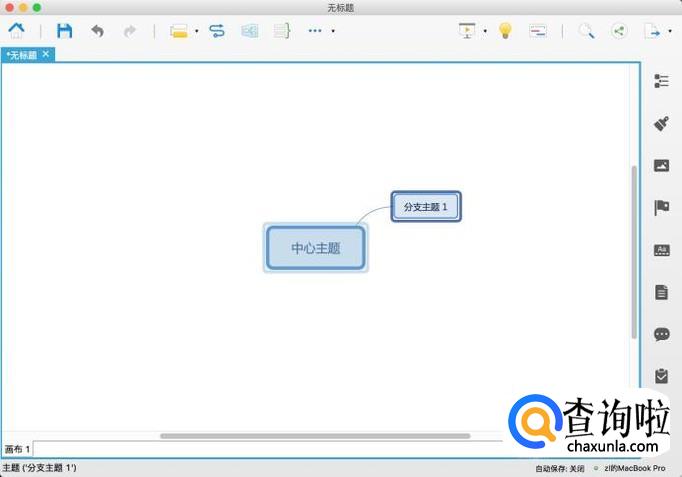Select the 中心主题 central topic node
Screen dimensions: 682x477
click(x=316, y=248)
